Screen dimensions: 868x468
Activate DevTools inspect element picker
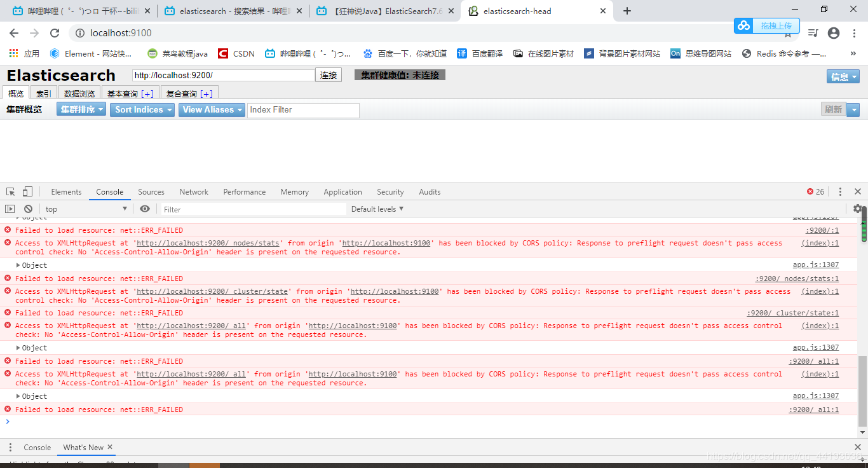(10, 191)
